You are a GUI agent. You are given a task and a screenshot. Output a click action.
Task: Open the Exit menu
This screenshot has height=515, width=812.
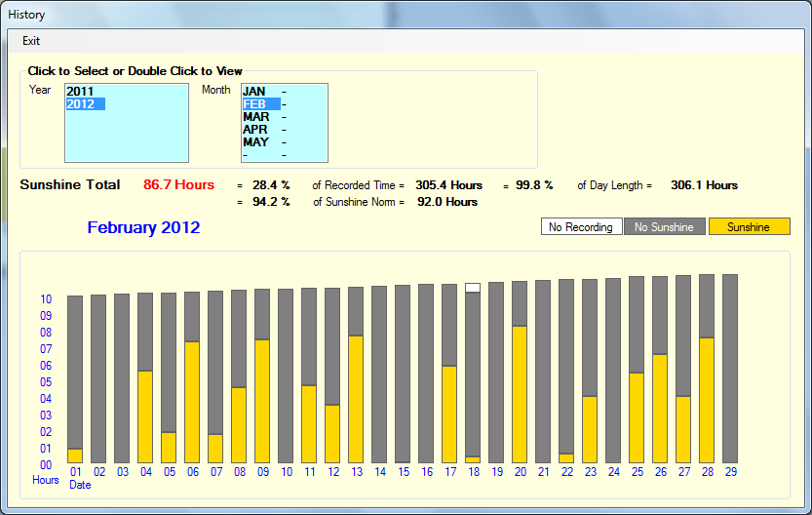(x=31, y=41)
